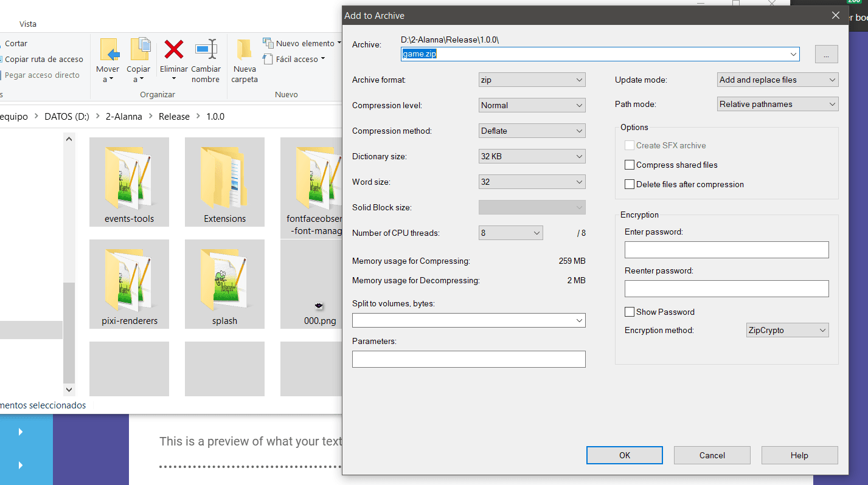The image size is (868, 485).
Task: Click the Nueva carpeta folder icon
Action: (245, 50)
